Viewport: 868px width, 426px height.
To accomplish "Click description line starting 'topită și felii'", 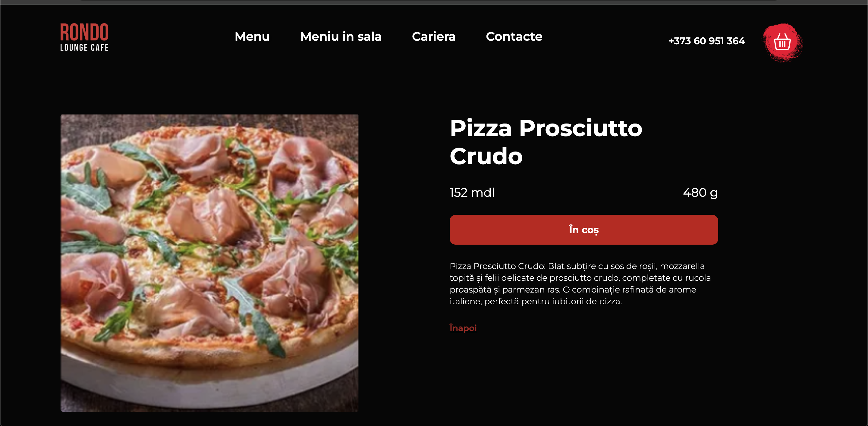I will [x=580, y=278].
